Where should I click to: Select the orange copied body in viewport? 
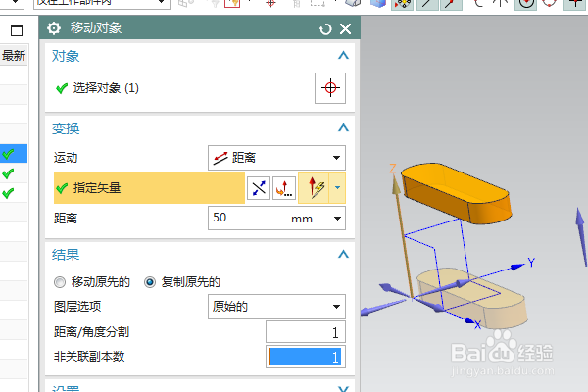457,193
